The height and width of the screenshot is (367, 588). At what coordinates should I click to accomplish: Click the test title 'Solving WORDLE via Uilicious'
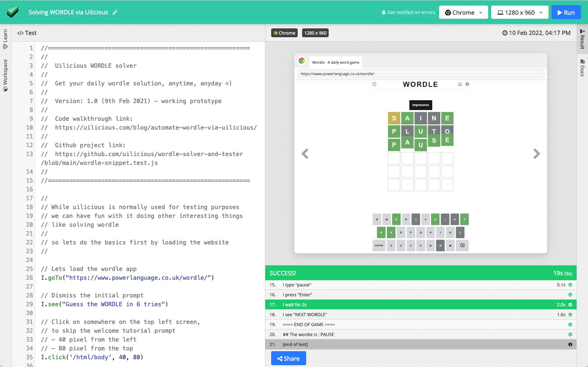pyautogui.click(x=68, y=12)
